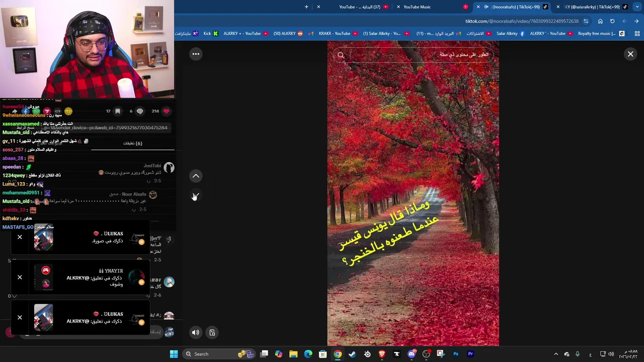Open Task View on the taskbar
This screenshot has height=362, width=644.
click(x=264, y=354)
